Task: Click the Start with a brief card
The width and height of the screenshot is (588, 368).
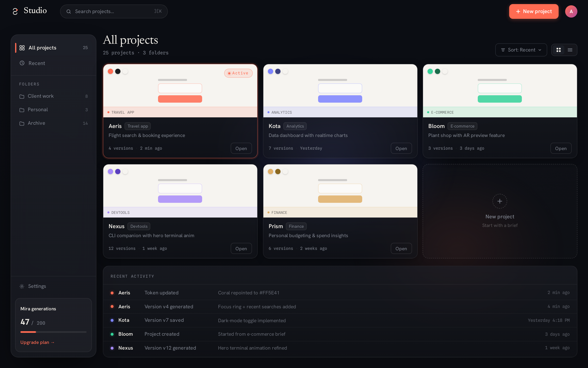Action: point(500,211)
